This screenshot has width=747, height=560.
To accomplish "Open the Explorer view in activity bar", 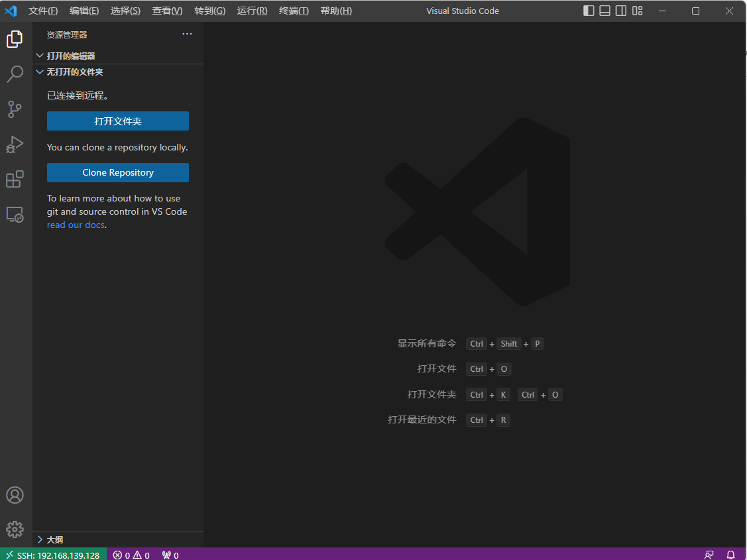I will click(15, 39).
